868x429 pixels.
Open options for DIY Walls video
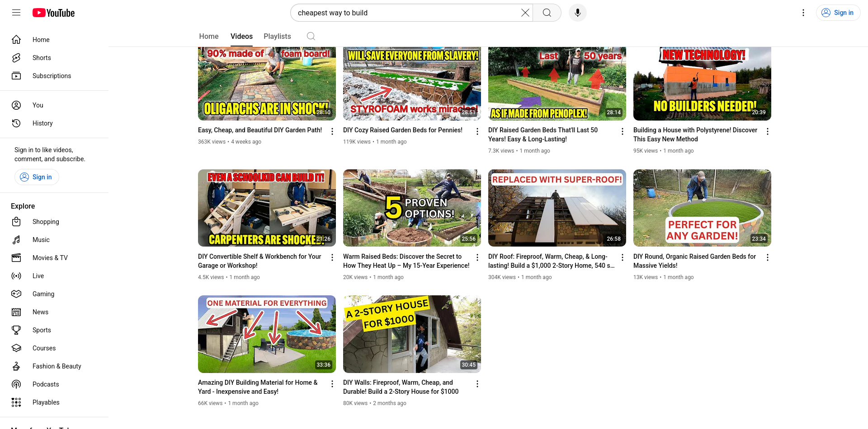[477, 384]
